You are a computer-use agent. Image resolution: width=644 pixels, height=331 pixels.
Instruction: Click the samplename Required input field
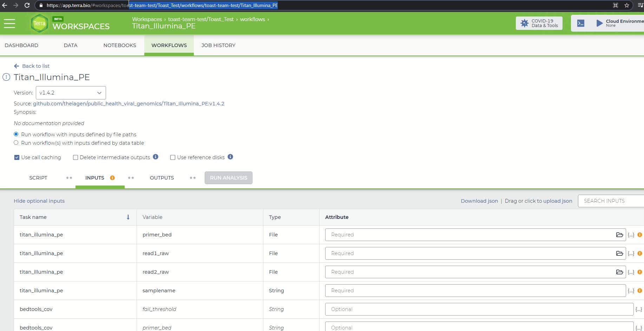(x=475, y=291)
